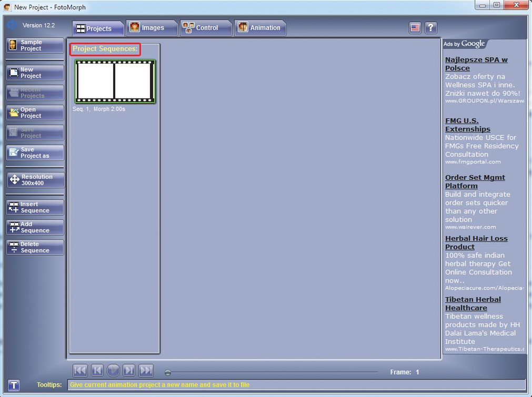Open the FMG U.S. Externships ad link
This screenshot has height=397, width=532.
coord(468,125)
